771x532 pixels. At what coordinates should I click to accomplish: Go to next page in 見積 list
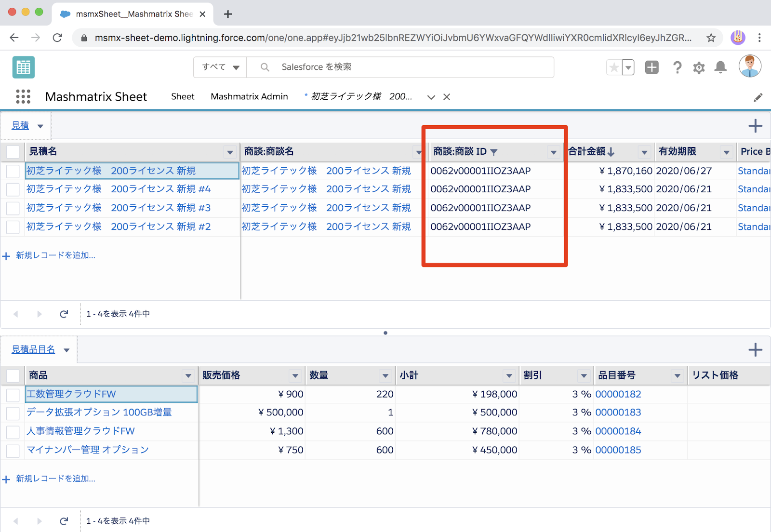40,314
